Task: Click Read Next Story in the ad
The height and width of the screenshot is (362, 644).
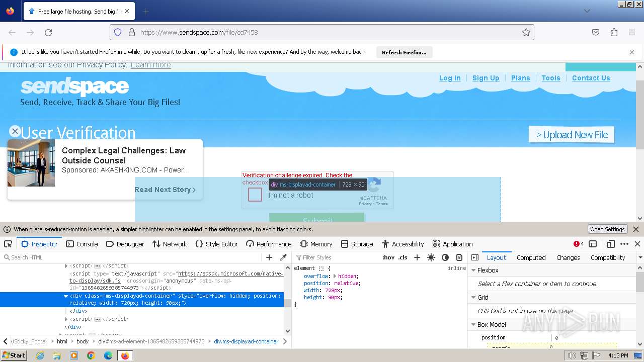Action: [x=165, y=190]
